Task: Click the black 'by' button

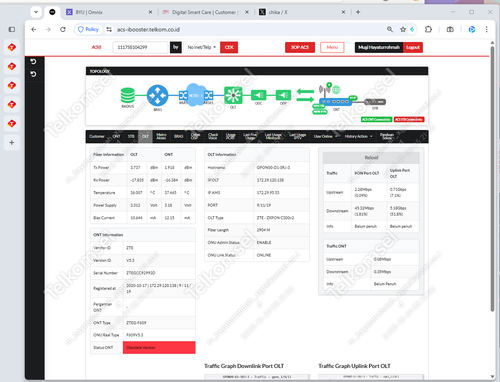Action: click(176, 47)
